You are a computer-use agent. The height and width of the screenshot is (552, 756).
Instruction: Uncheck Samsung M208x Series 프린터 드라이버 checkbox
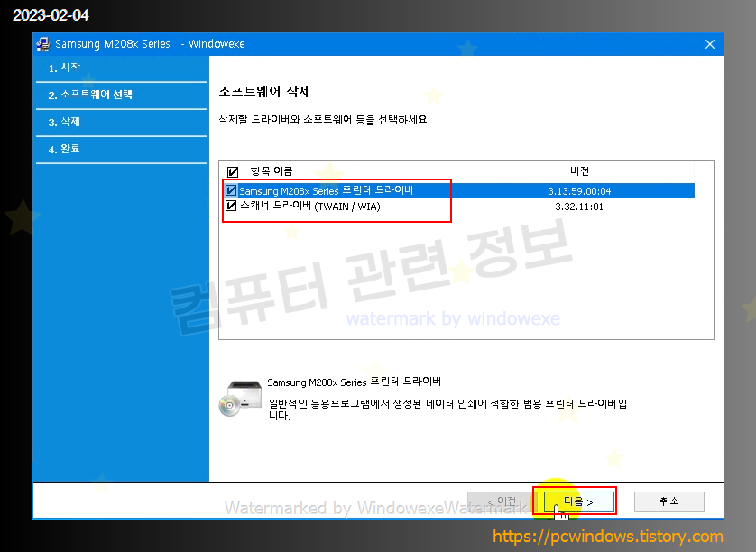(231, 190)
